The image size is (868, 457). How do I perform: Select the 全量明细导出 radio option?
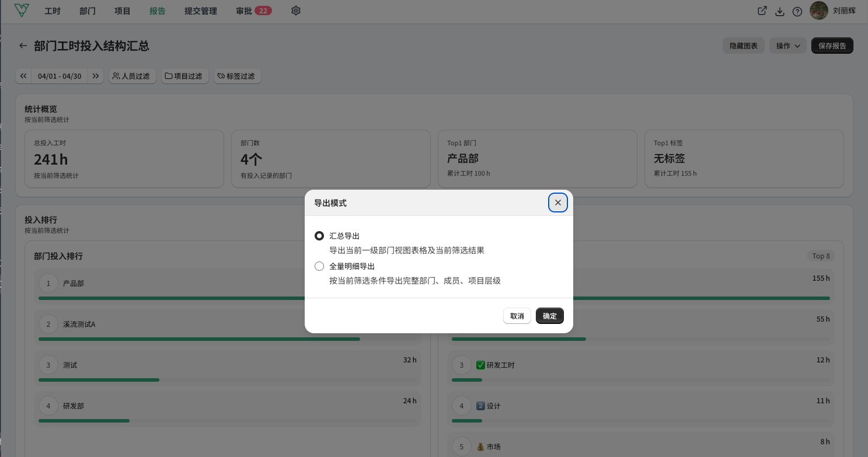pyautogui.click(x=319, y=266)
